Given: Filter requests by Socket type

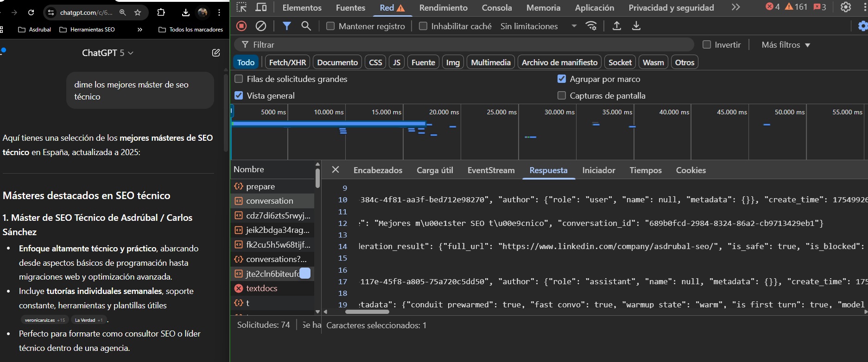Looking at the screenshot, I should pos(620,62).
